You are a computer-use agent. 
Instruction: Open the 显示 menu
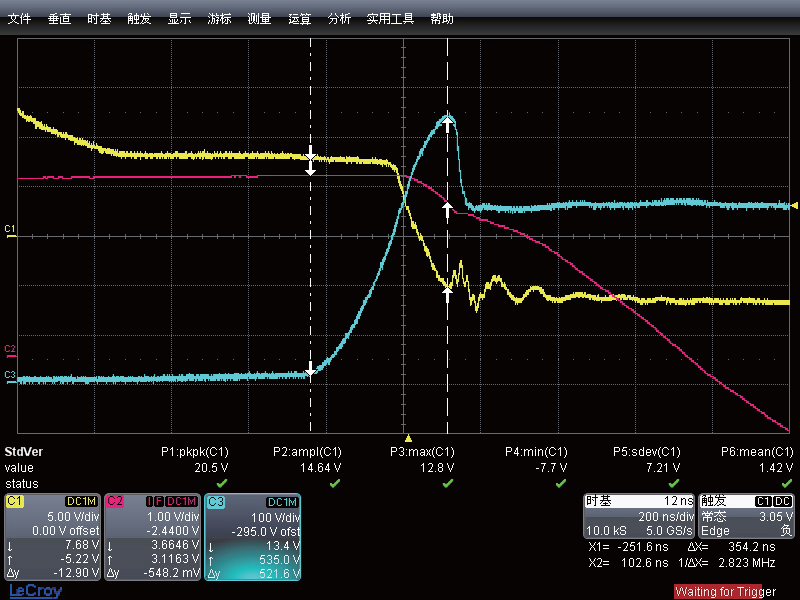[180, 19]
